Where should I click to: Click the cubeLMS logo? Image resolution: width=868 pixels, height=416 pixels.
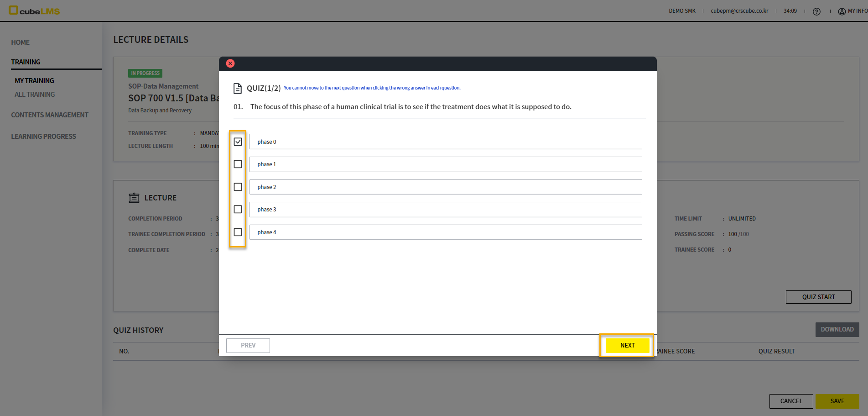pos(35,11)
